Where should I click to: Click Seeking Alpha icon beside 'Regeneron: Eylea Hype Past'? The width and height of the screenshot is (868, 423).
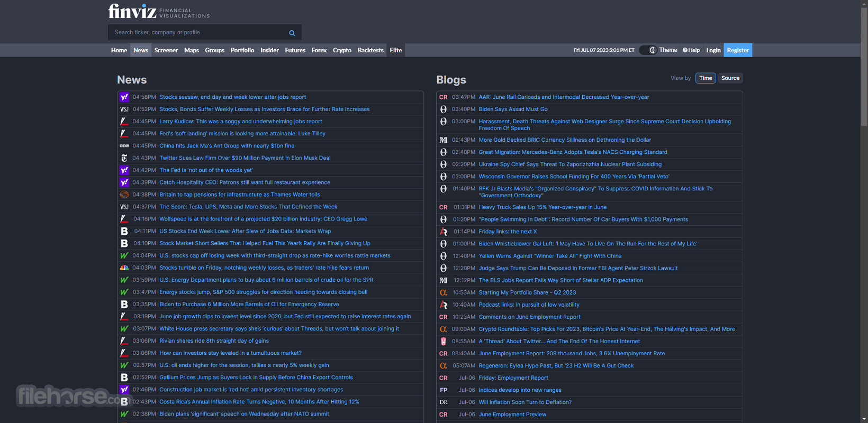point(444,366)
